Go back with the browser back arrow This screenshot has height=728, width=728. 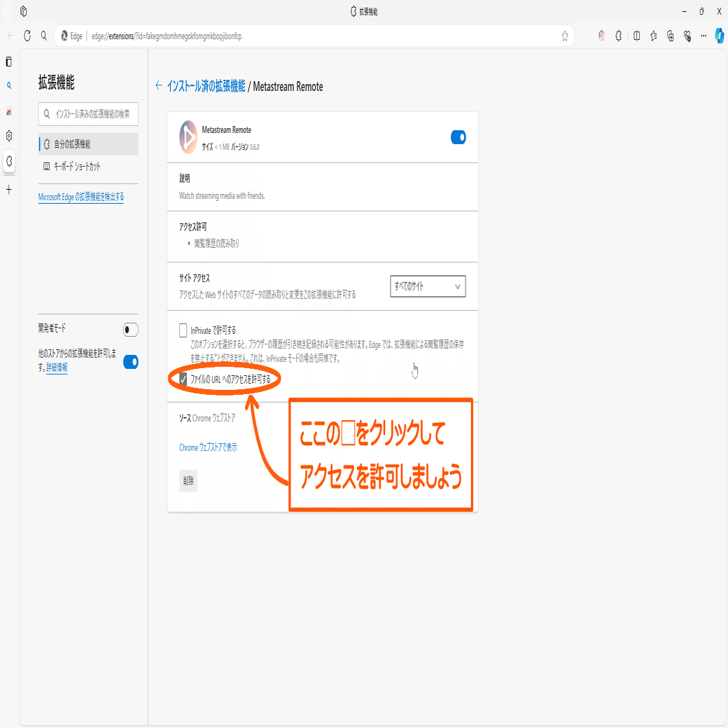click(x=10, y=36)
